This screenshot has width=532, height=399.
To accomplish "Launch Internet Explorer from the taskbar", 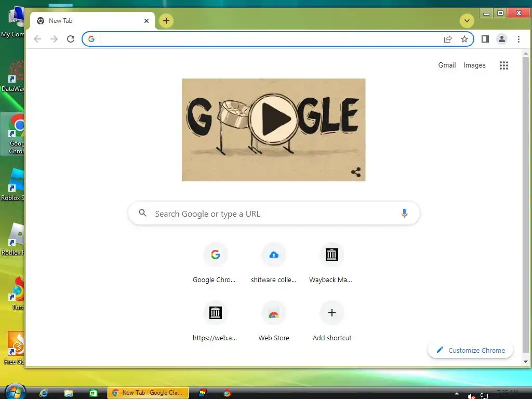I will coord(44,393).
